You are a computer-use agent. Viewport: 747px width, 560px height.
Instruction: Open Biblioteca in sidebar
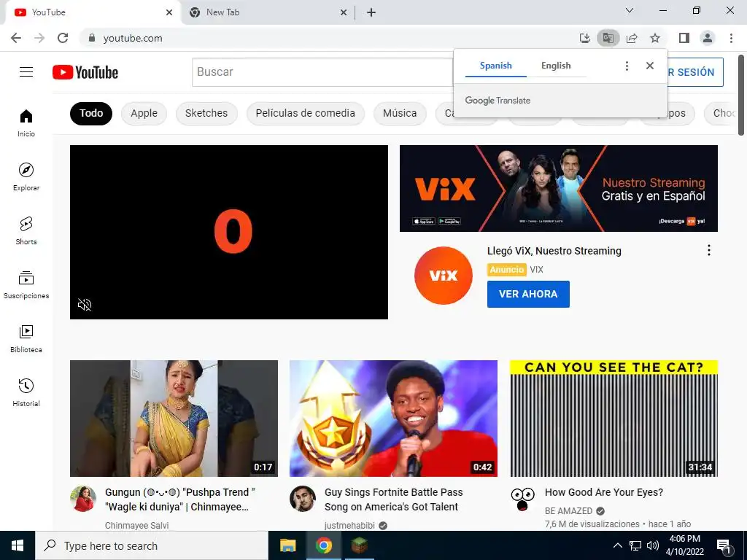coord(26,338)
